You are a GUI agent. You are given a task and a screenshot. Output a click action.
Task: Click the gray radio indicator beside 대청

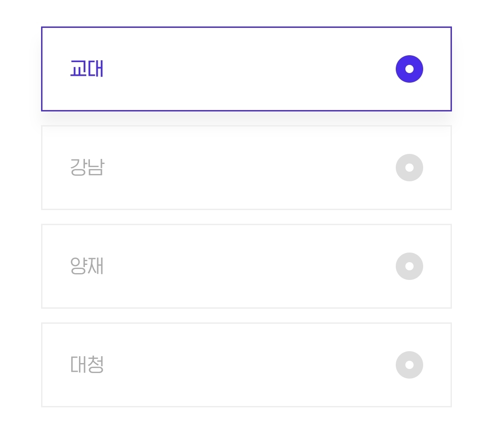[409, 365]
